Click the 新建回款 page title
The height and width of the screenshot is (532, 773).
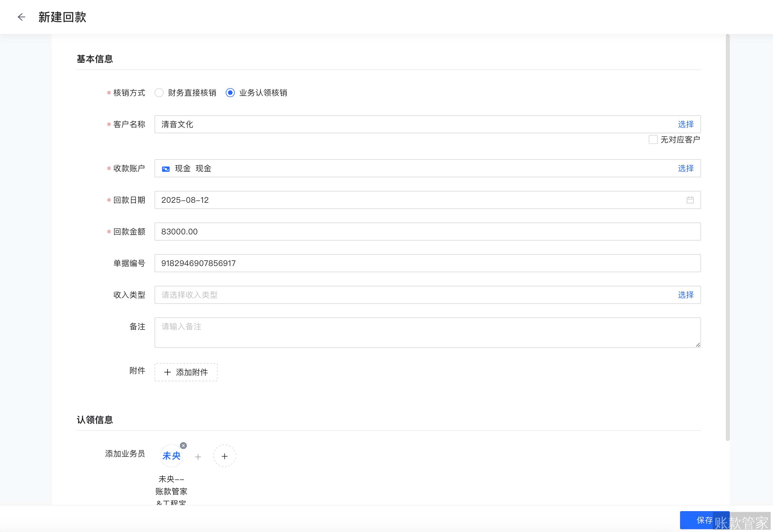click(x=62, y=17)
